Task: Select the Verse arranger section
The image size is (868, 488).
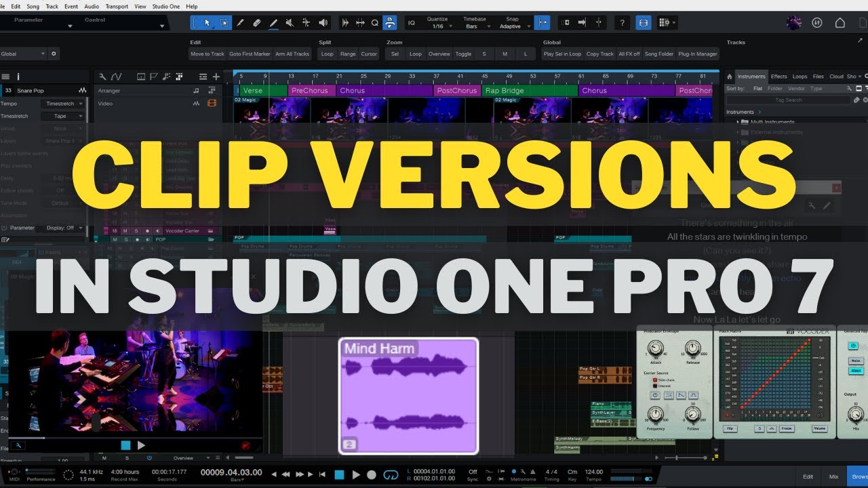Action: 263,90
